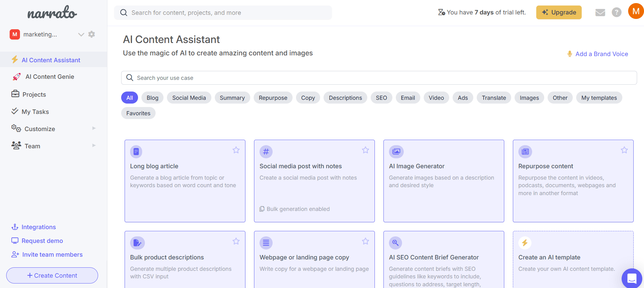Favorite Social media post with notes star
The height and width of the screenshot is (288, 644).
[366, 150]
